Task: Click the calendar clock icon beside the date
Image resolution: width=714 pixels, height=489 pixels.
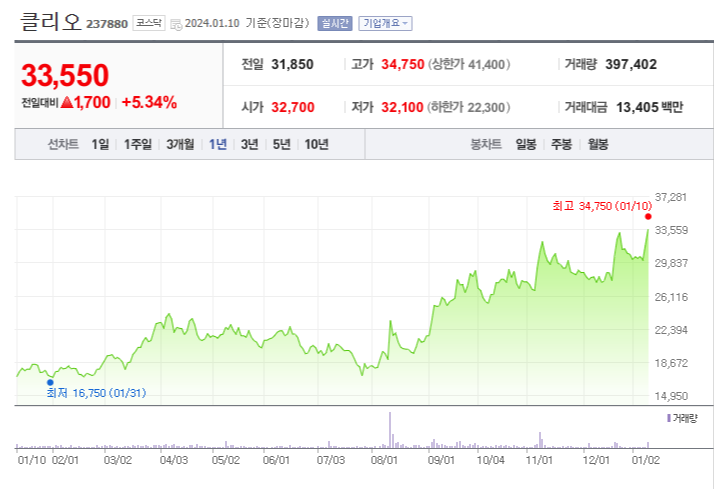Action: click(x=176, y=25)
